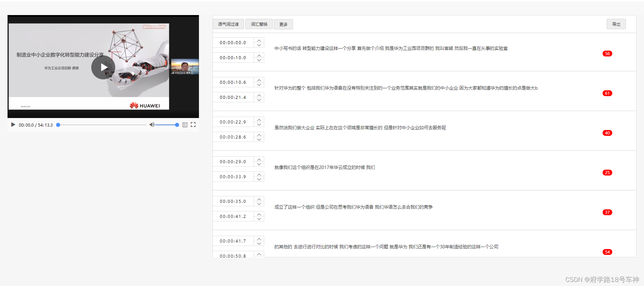Click the 词汇替换 button
The width and height of the screenshot is (644, 286).
pyautogui.click(x=259, y=24)
